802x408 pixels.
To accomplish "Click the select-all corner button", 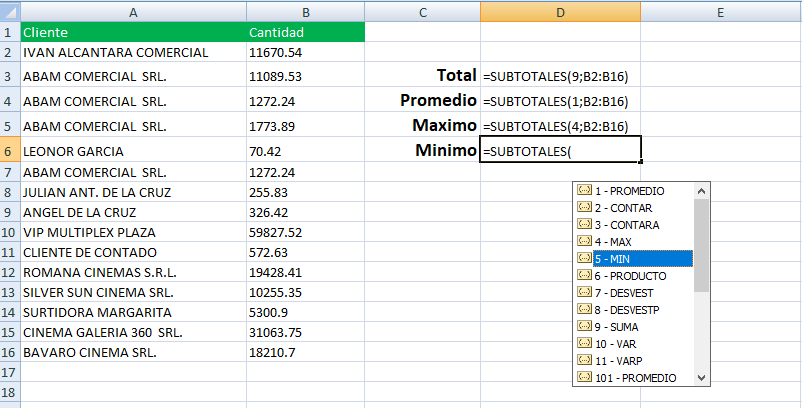I will click(x=10, y=12).
